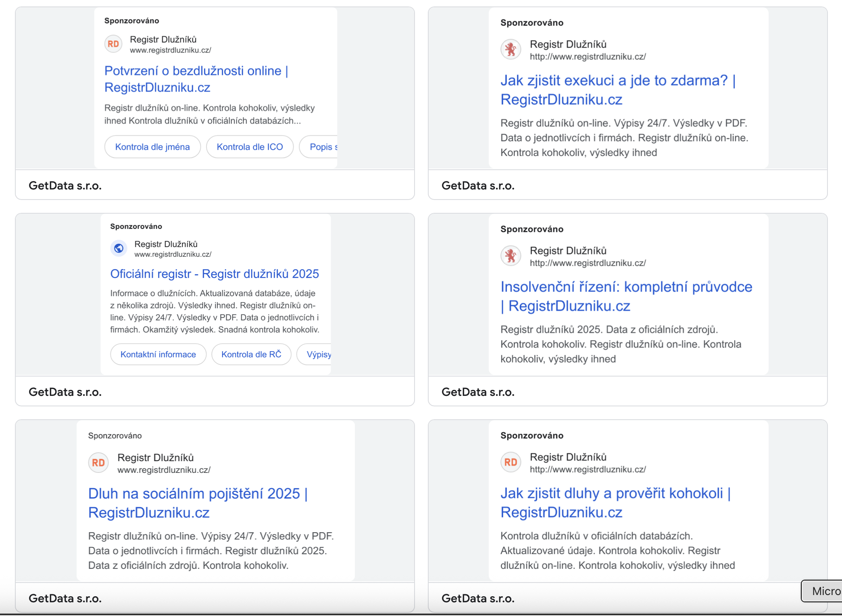Click 'Sponzorováno' label in the Oficiální registr ad
842x616 pixels.
click(136, 227)
